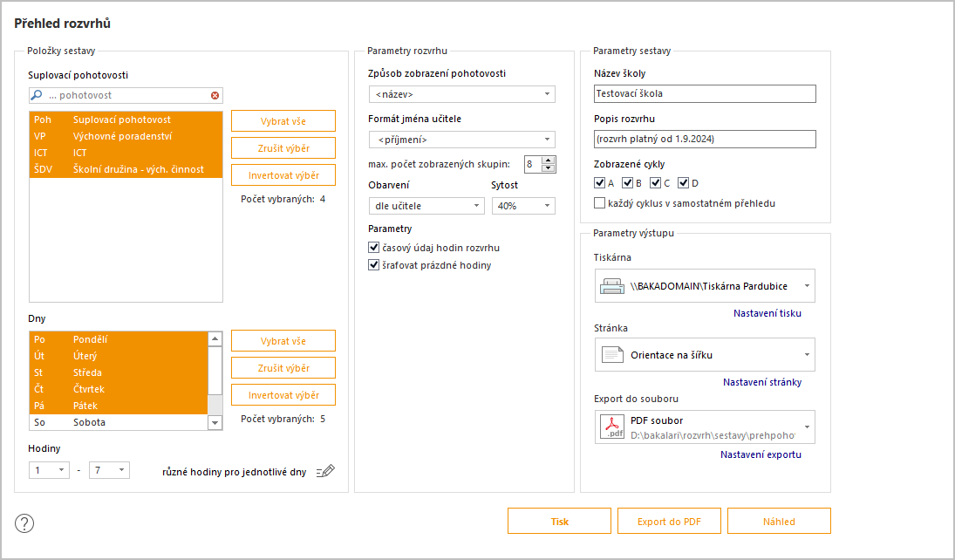Toggle cycle D checkbox
Screen dimensions: 955x560
684,183
